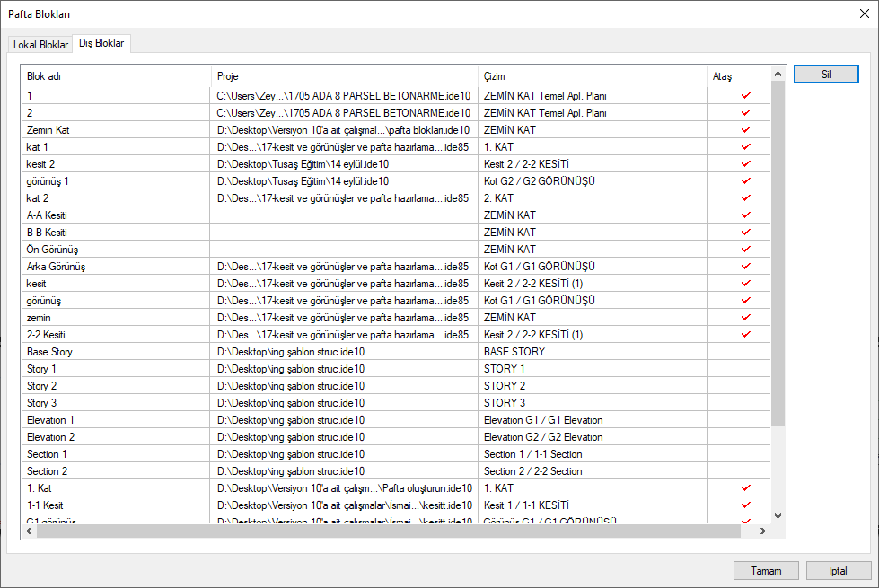
Task: Click the Çizim column header
Action: 592,76
